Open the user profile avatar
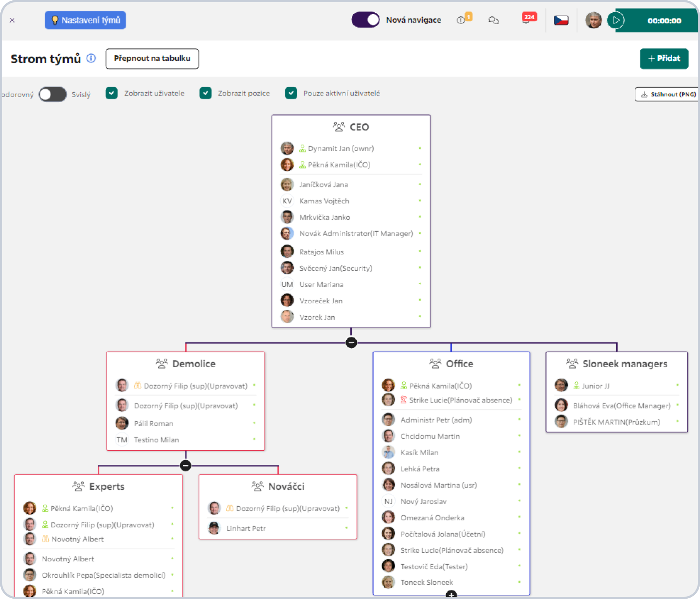This screenshot has height=599, width=700. 593,20
